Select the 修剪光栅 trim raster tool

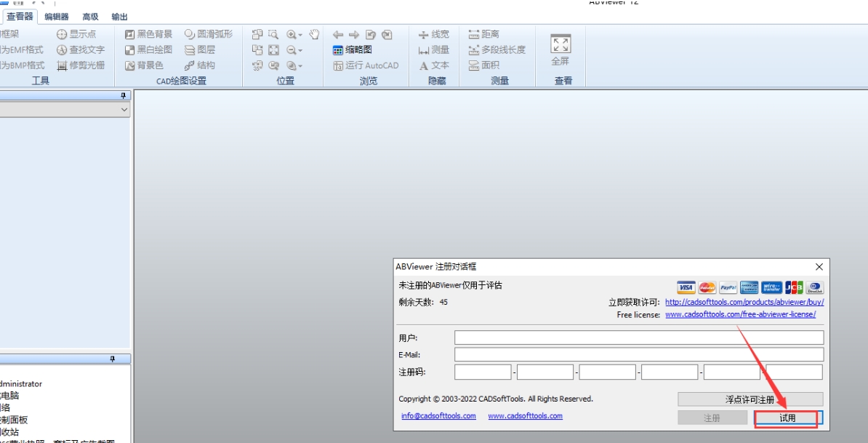[x=81, y=65]
